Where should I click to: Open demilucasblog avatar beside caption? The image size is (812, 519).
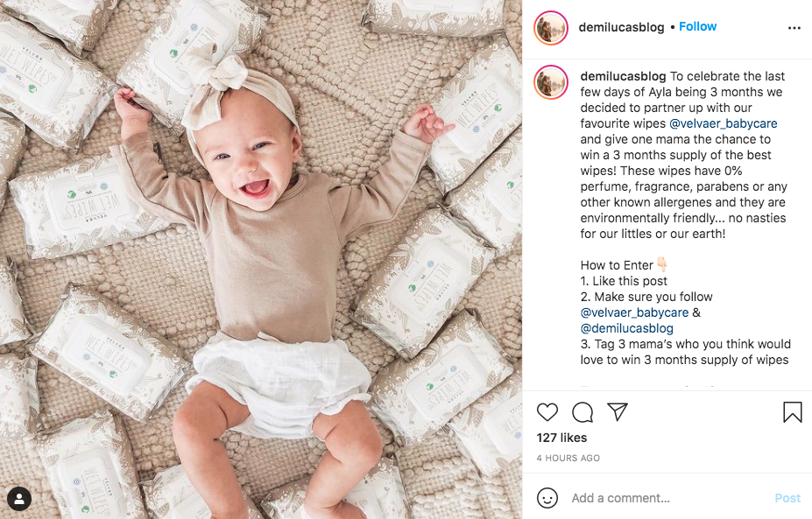click(x=551, y=81)
